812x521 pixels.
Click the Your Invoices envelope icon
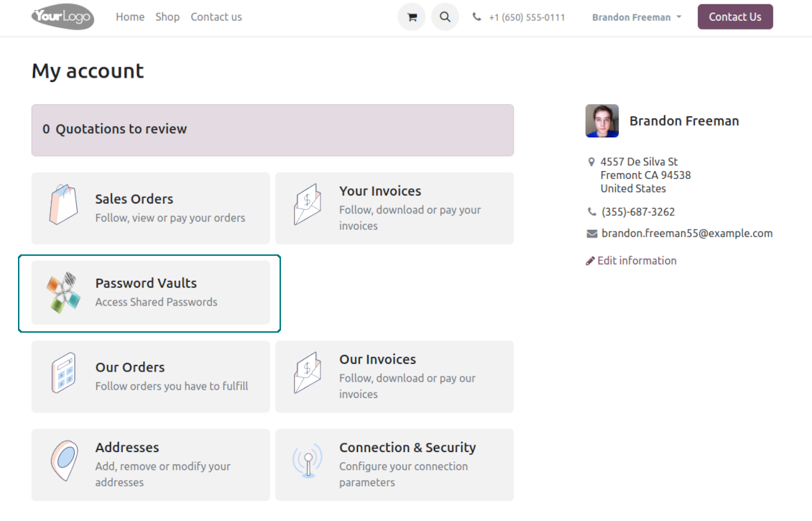308,206
